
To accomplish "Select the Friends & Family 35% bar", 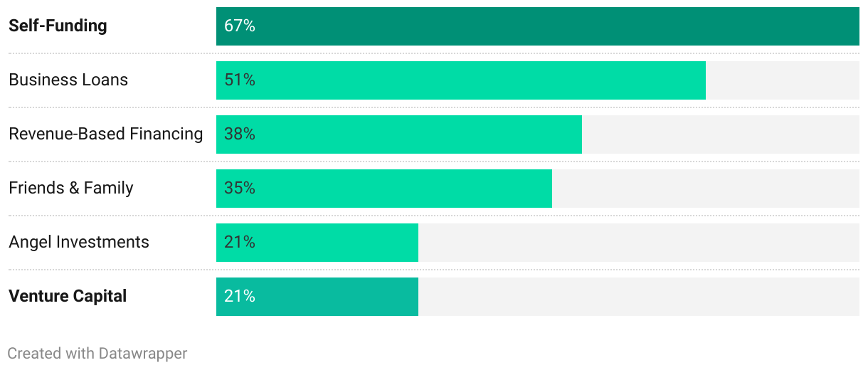I will tap(384, 189).
